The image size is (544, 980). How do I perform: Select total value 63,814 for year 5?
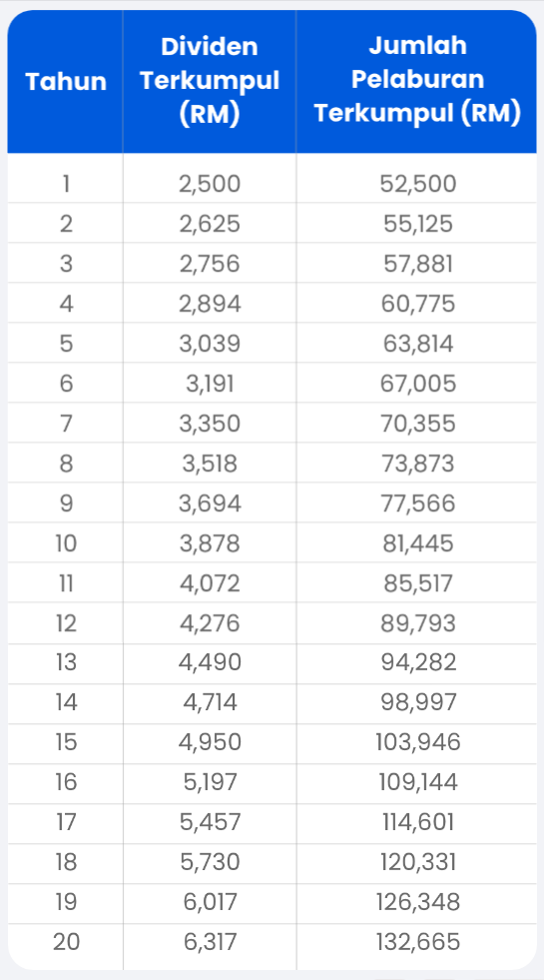[x=418, y=344]
